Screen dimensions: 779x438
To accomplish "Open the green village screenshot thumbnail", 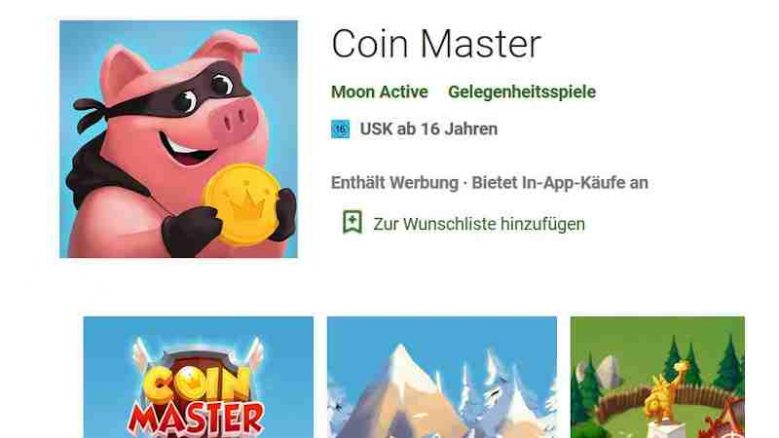I will pyautogui.click(x=657, y=377).
